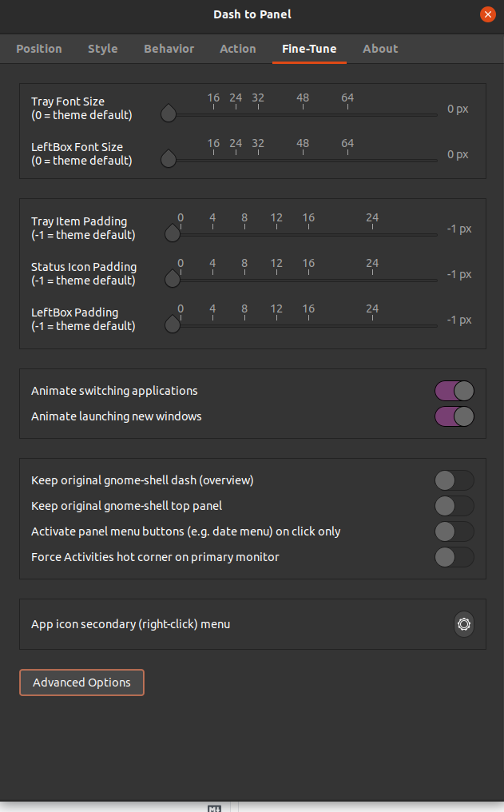Set Tray Font Size slider to 32
Screen dimensions: 504x812
pyautogui.click(x=258, y=114)
